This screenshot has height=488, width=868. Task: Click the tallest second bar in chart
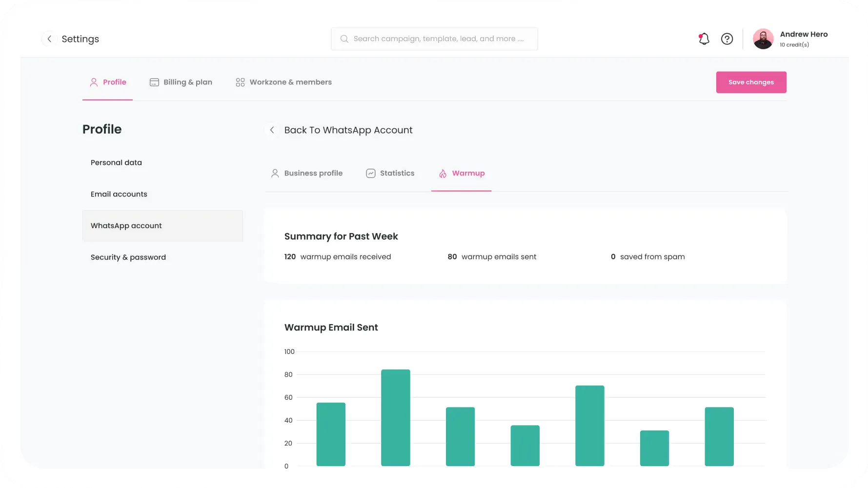pos(396,418)
